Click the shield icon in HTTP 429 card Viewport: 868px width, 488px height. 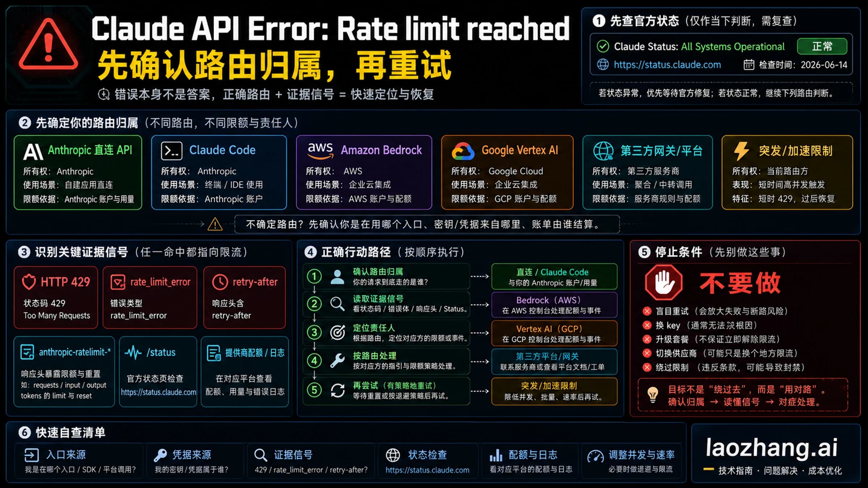tap(29, 282)
